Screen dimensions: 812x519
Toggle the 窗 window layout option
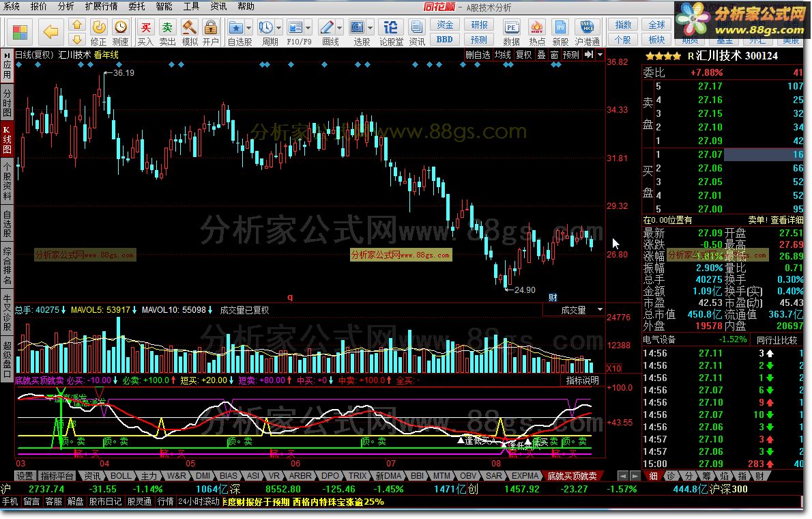click(554, 55)
